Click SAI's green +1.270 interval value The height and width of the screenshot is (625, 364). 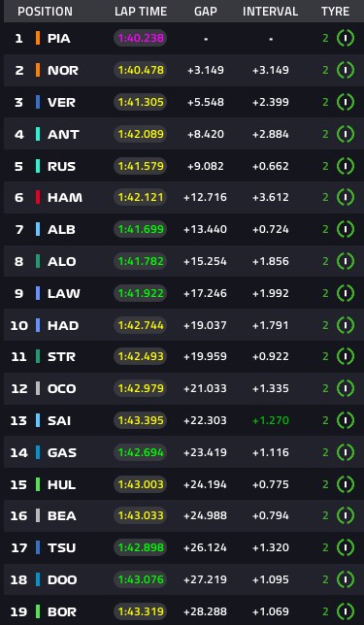pyautogui.click(x=271, y=420)
